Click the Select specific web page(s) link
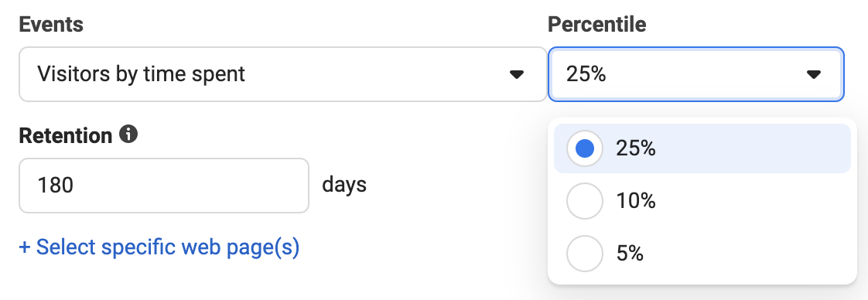 [159, 247]
